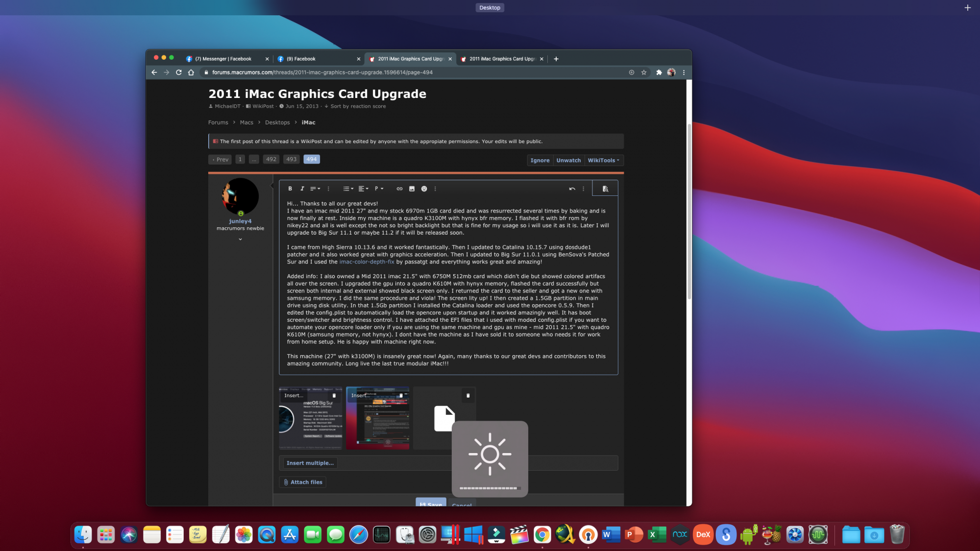This screenshot has height=551, width=980.
Task: Insert a link with chain icon
Action: (x=399, y=189)
